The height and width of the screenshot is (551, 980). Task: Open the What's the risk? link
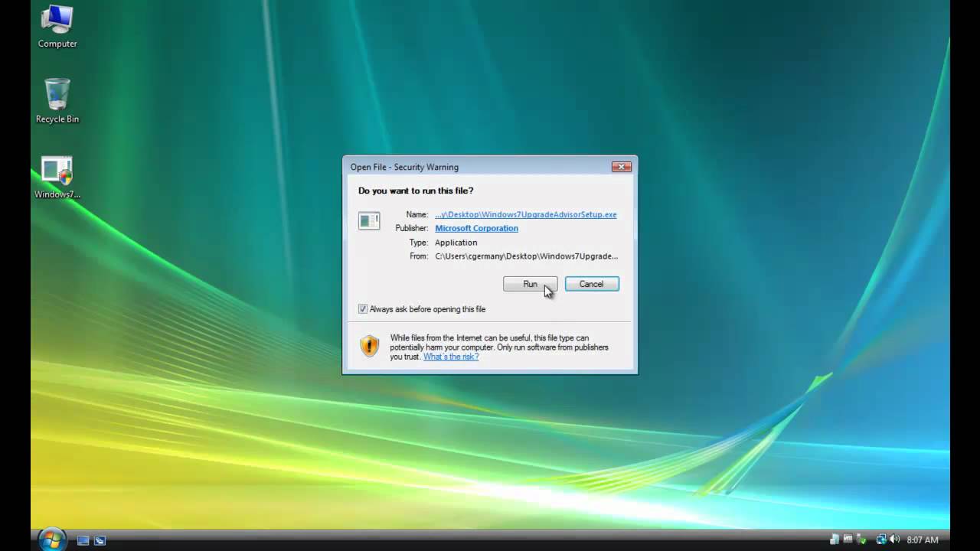click(451, 357)
